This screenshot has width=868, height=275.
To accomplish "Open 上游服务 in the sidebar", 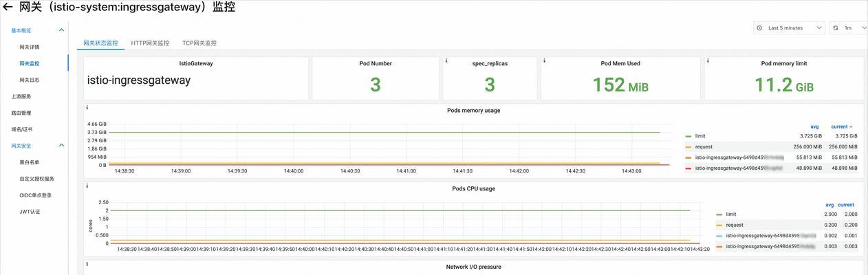I will click(21, 96).
